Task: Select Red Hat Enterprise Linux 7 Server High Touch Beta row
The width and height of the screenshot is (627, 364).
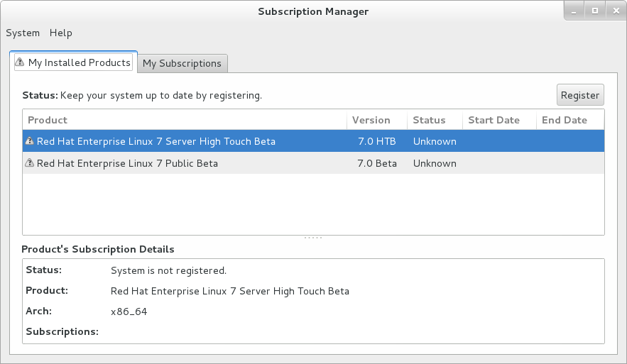Action: click(x=156, y=141)
